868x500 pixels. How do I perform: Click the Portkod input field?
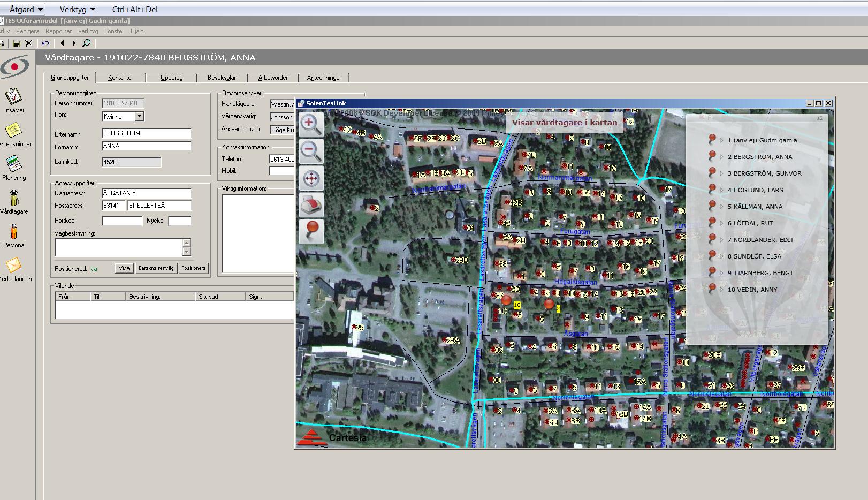[x=122, y=221]
